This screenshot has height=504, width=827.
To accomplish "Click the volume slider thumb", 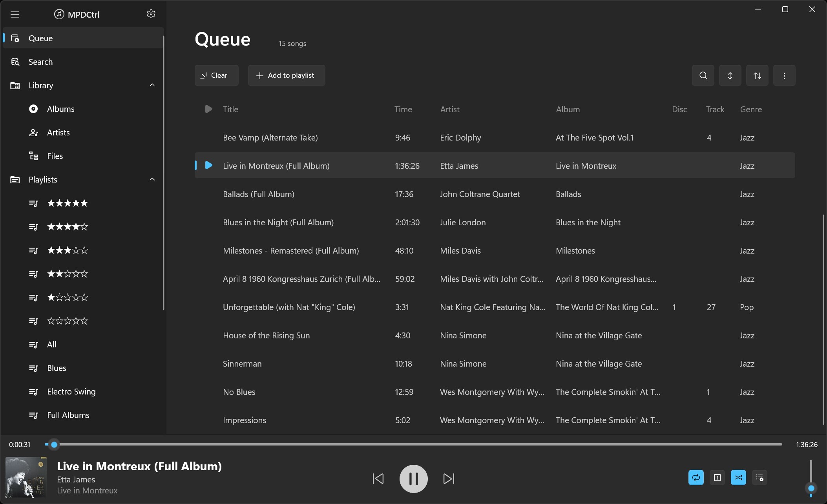I will pyautogui.click(x=811, y=488).
